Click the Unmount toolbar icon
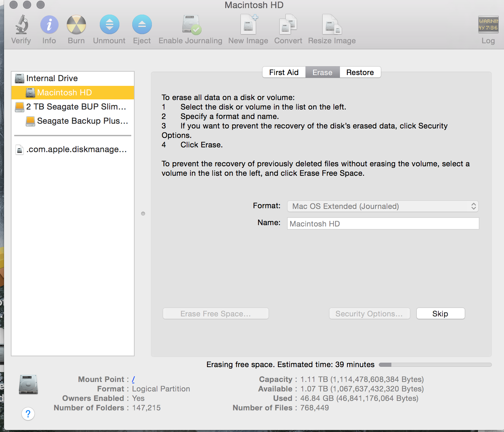 110,24
